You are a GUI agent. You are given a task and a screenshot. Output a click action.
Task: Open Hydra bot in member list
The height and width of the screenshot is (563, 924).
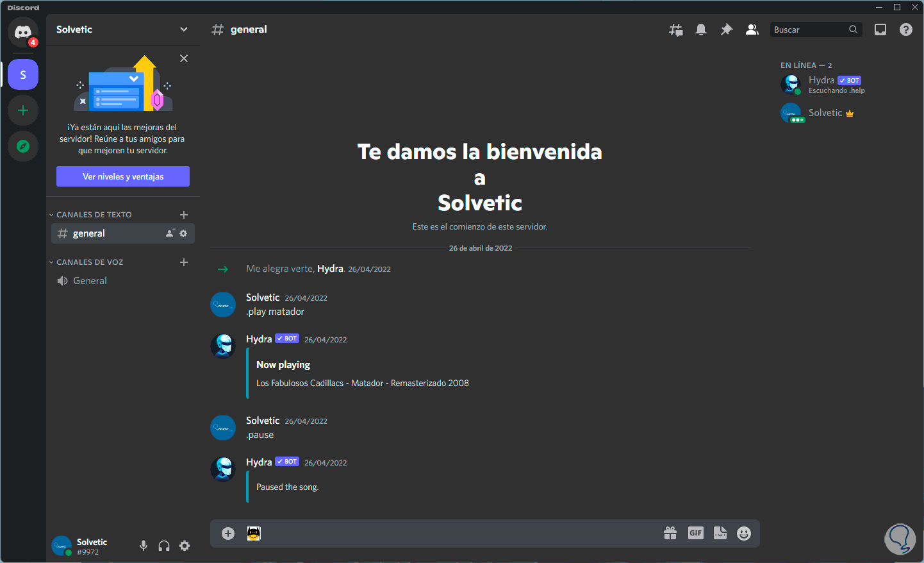(x=846, y=85)
